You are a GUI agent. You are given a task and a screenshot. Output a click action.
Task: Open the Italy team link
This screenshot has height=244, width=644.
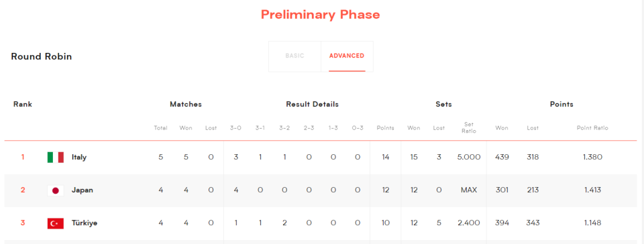79,157
